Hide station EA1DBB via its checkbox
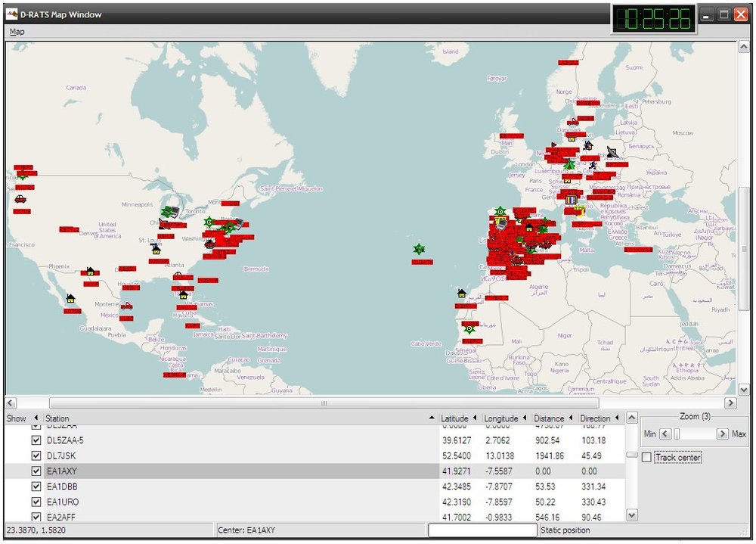The image size is (756, 544). click(x=36, y=486)
